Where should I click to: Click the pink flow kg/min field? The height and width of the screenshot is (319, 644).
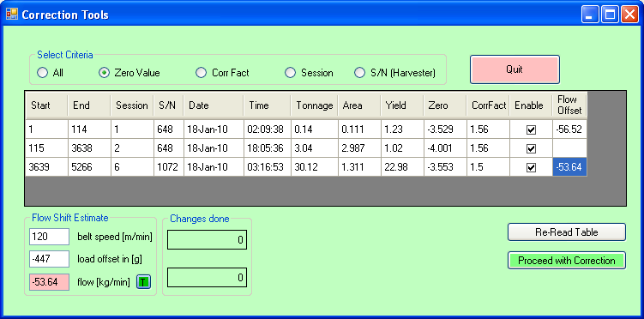(x=49, y=282)
